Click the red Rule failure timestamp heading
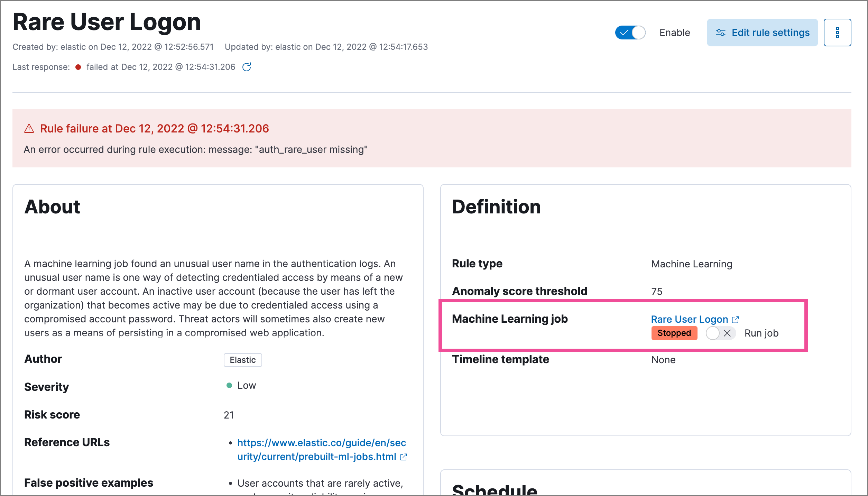Image resolution: width=868 pixels, height=496 pixels. (x=154, y=128)
